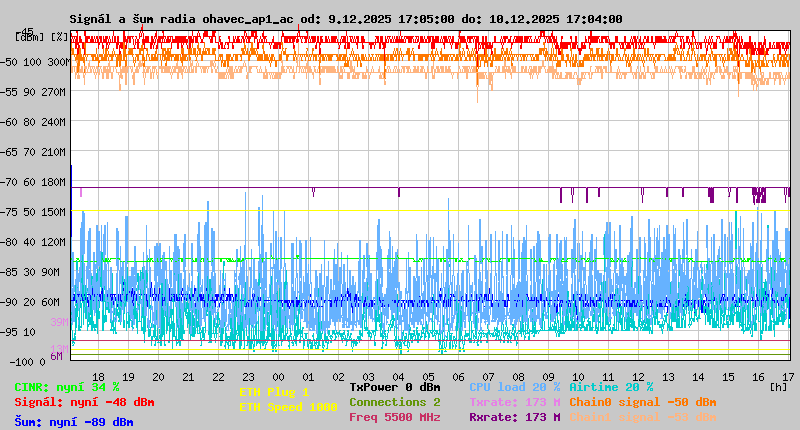Image resolution: width=800 pixels, height=430 pixels.
Task: Click the blue Šum legend entry
Action: pos(73,422)
